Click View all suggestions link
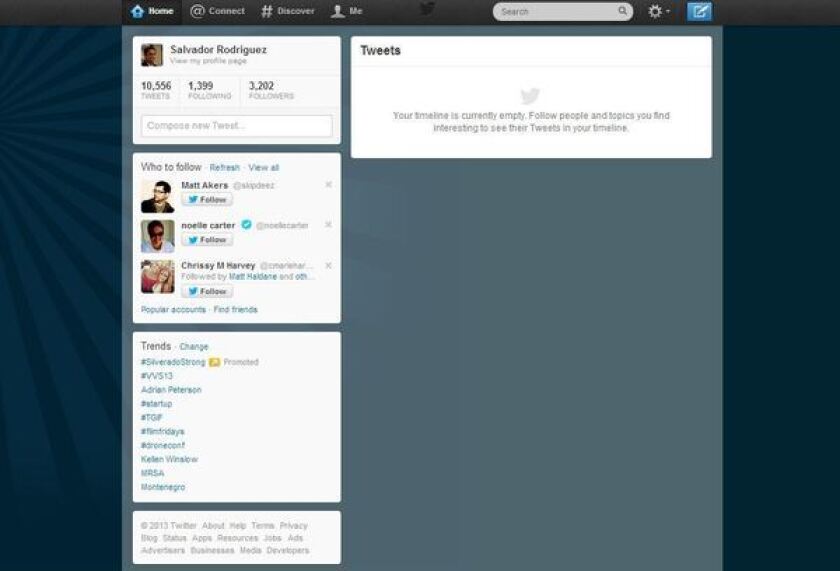 (x=264, y=168)
